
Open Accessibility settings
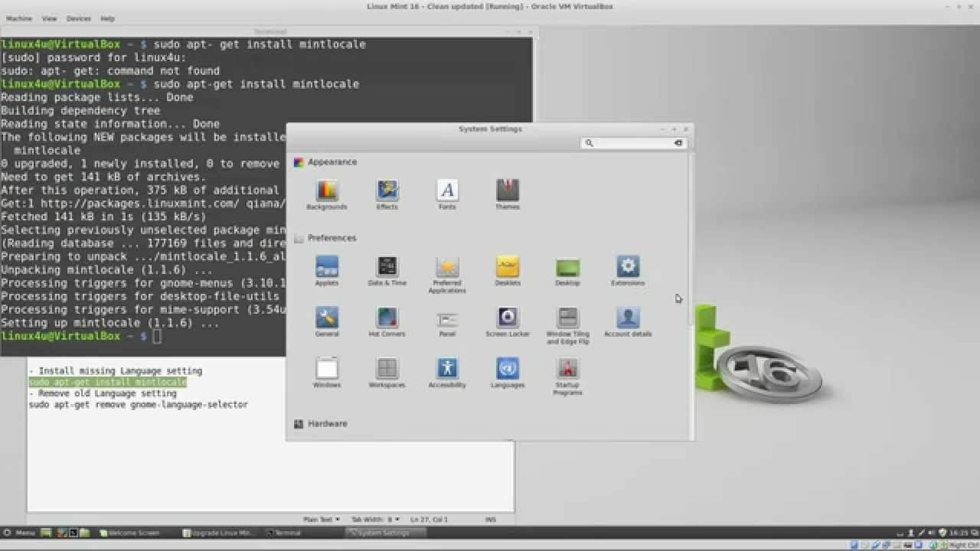447,373
